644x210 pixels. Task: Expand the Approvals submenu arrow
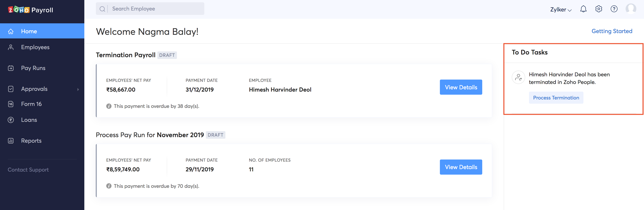click(78, 89)
